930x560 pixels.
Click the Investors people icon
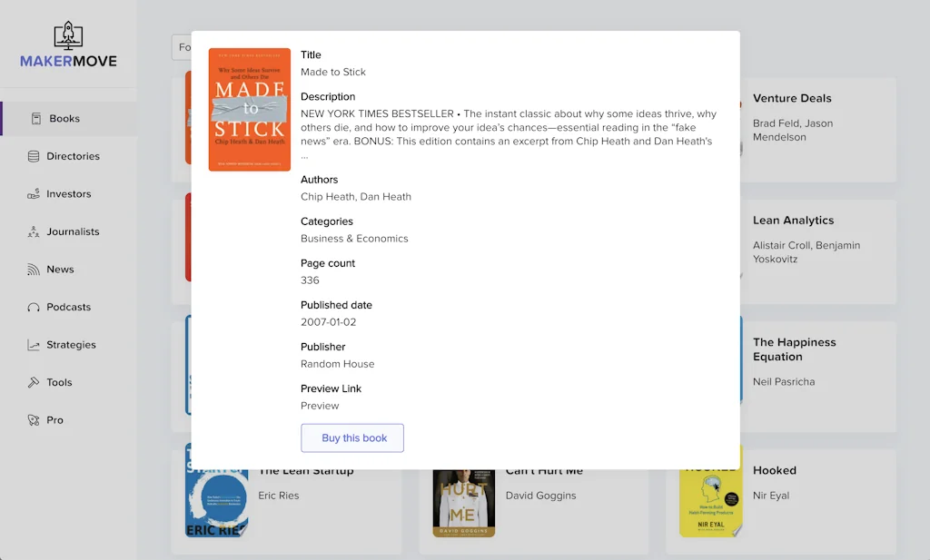[36, 193]
